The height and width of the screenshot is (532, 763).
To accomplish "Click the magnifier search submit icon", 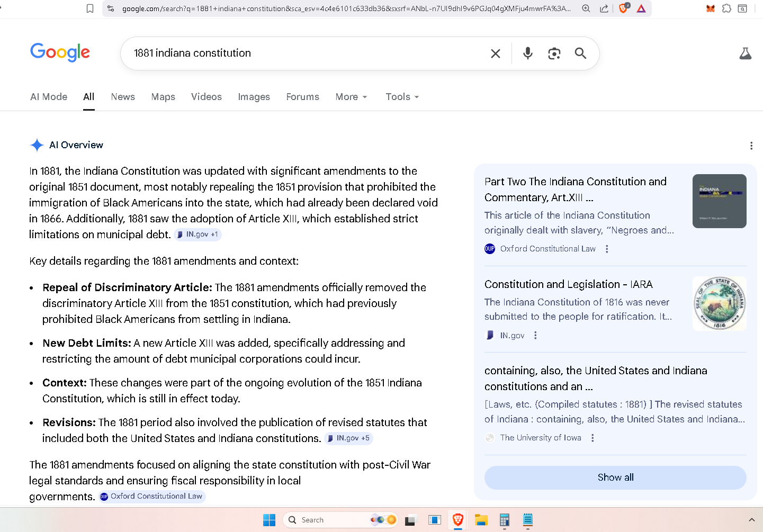I will click(580, 53).
